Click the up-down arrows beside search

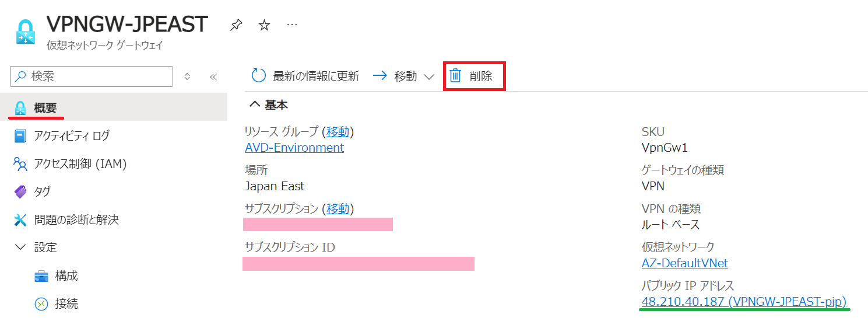187,76
